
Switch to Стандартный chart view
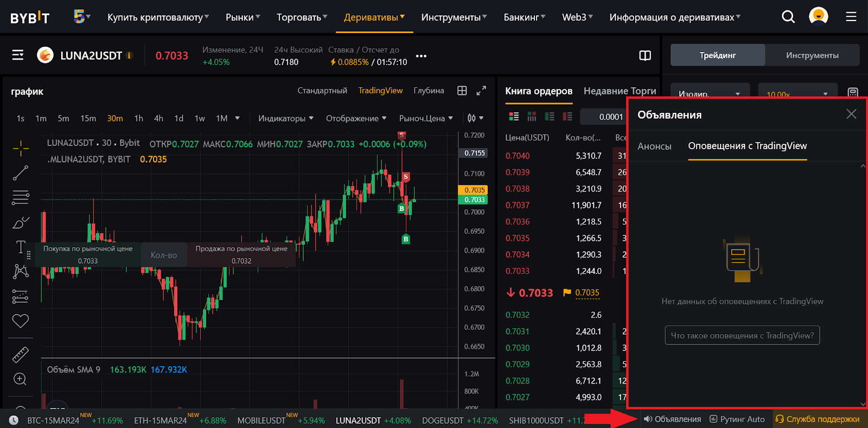(x=322, y=91)
